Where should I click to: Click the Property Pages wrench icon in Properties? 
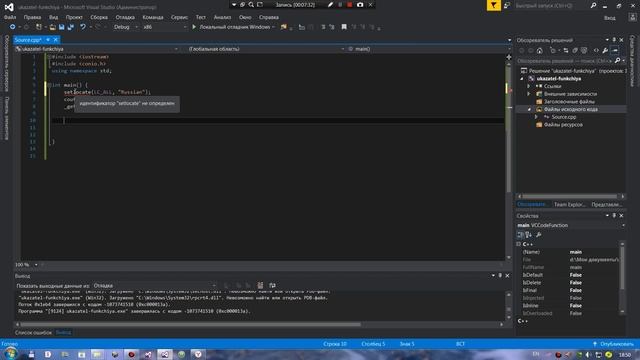pyautogui.click(x=539, y=235)
